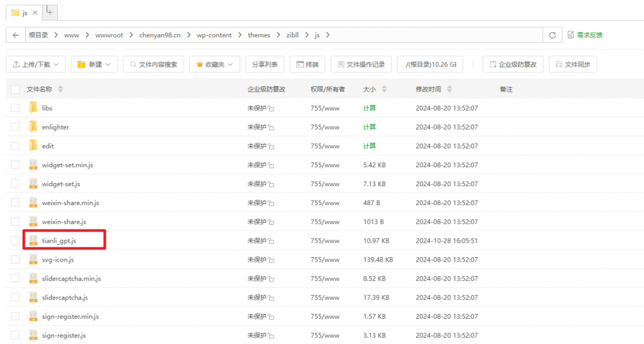Viewport: 644px width, 344px height.
Task: Navigate to wp-content in breadcrumb
Action: [x=214, y=35]
